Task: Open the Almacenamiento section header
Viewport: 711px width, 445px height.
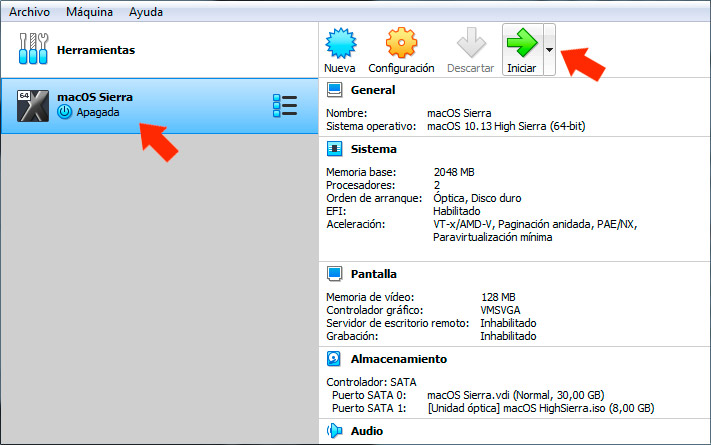Action: 399,359
